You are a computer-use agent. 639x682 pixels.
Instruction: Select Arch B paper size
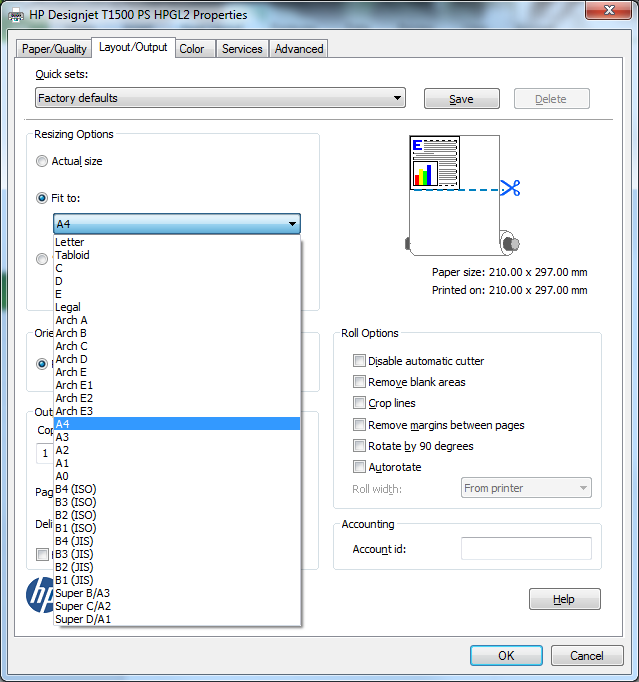177,333
